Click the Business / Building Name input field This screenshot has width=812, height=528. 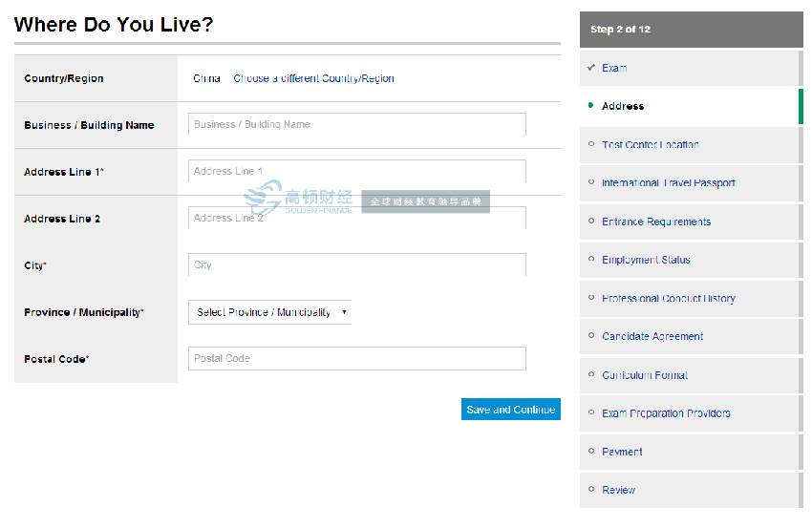(356, 124)
